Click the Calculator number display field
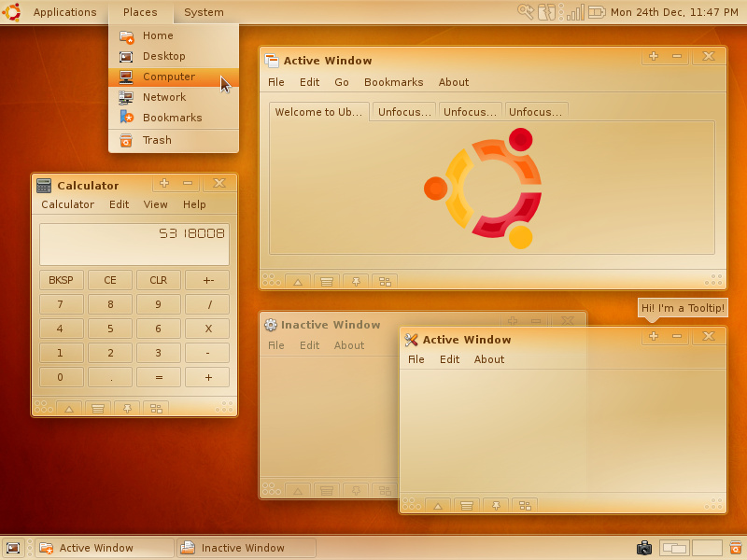The image size is (747, 560). (x=134, y=244)
